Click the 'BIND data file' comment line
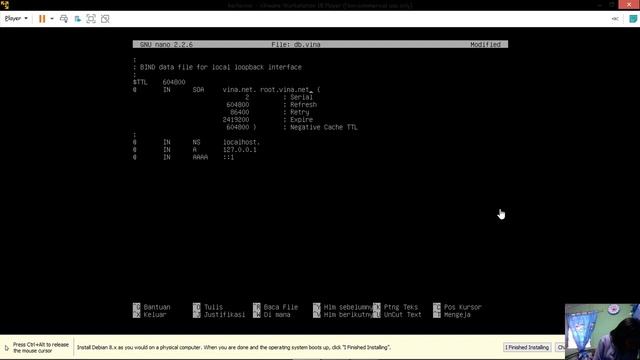 [x=217, y=67]
